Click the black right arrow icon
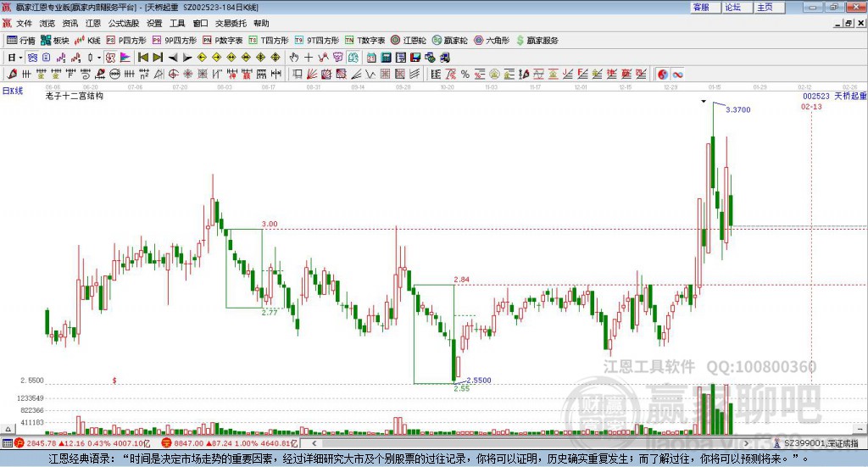This screenshot has height=467, width=868. [x=187, y=58]
